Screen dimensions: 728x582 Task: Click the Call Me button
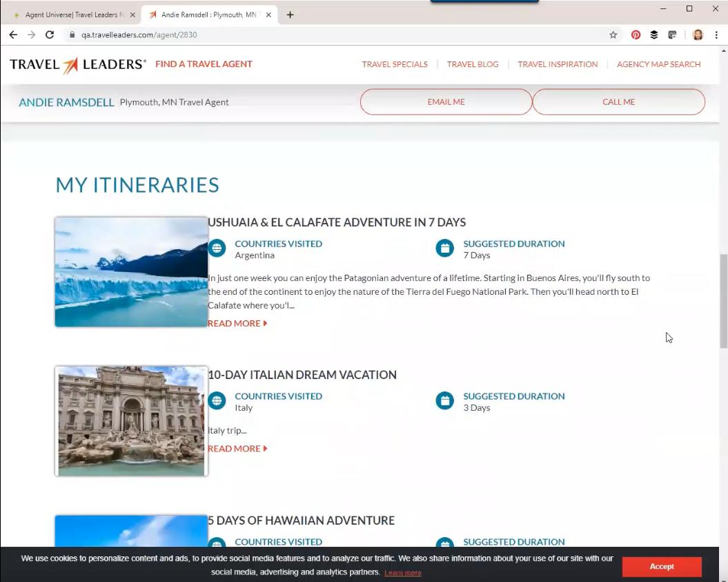point(618,101)
